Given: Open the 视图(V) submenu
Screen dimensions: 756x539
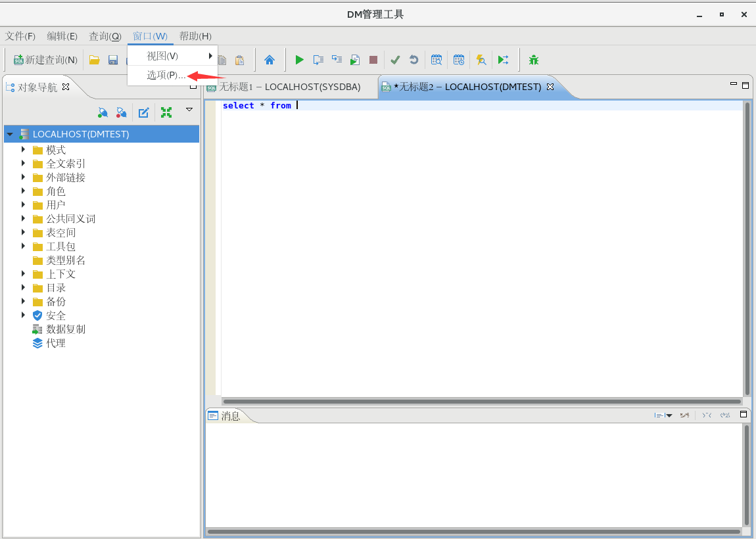Looking at the screenshot, I should click(x=173, y=56).
